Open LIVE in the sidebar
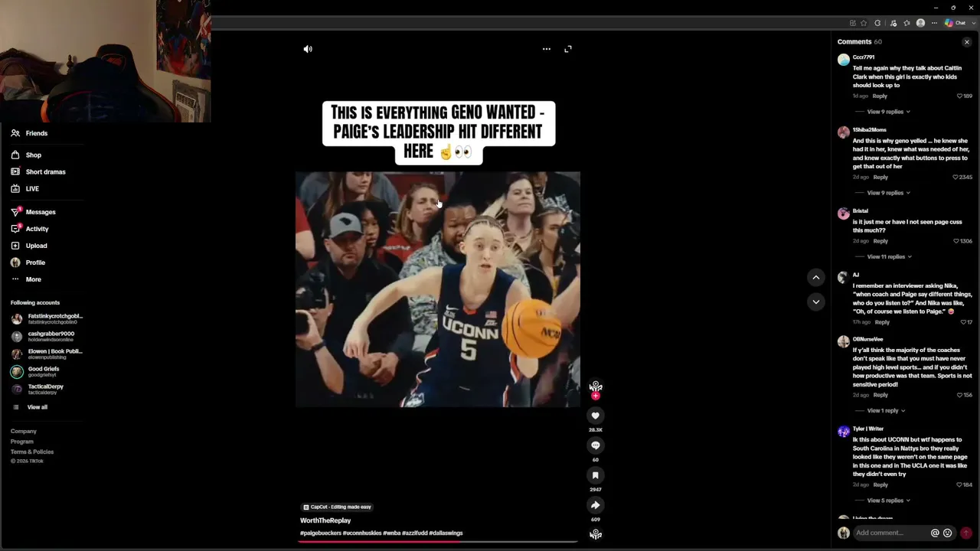This screenshot has width=980, height=551. [x=24, y=189]
